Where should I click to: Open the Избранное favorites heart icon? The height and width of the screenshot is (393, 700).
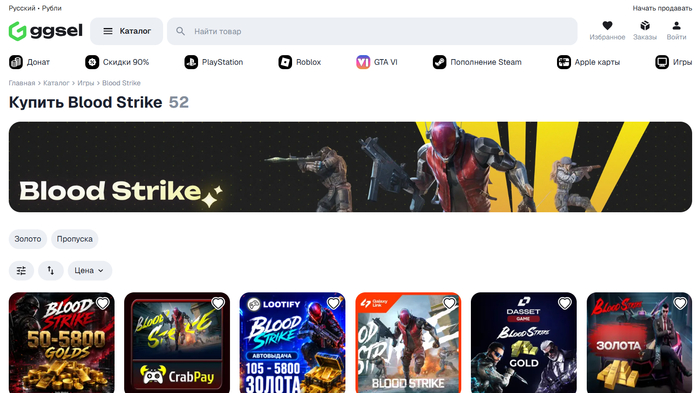coord(607,26)
